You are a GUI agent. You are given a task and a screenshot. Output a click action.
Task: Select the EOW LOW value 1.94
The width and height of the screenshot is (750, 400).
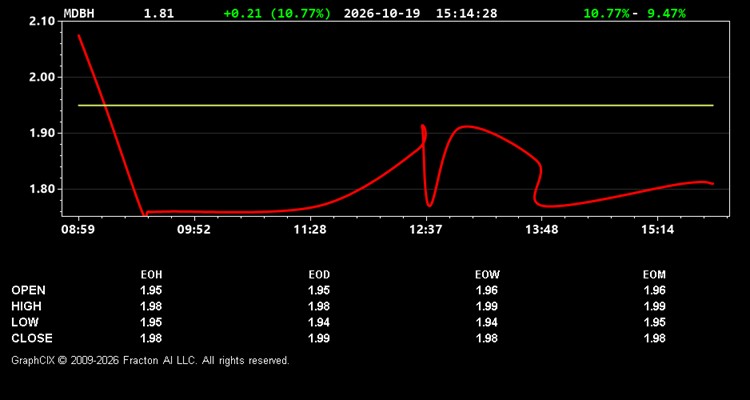(487, 322)
